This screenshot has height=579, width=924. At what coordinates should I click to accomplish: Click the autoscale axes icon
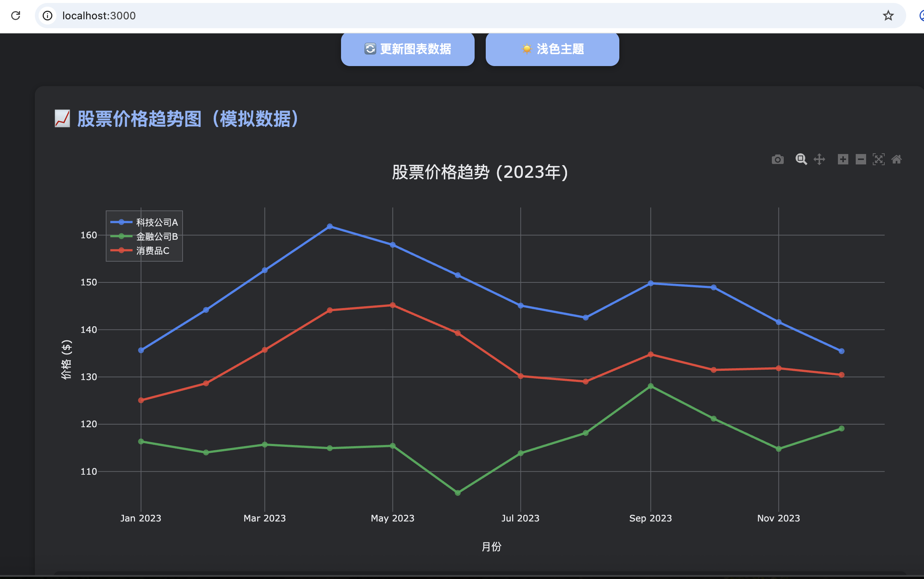(x=878, y=159)
